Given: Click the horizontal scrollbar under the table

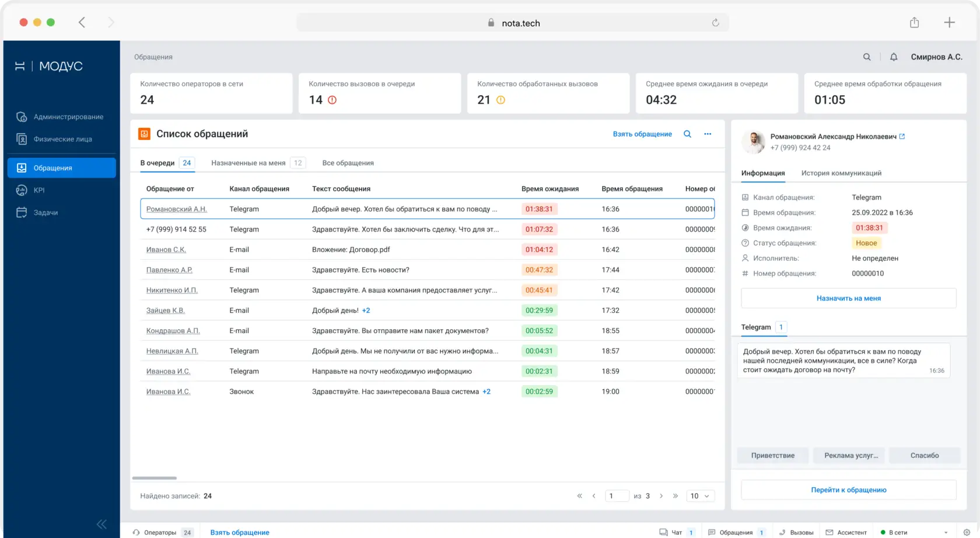Looking at the screenshot, I should coord(155,478).
